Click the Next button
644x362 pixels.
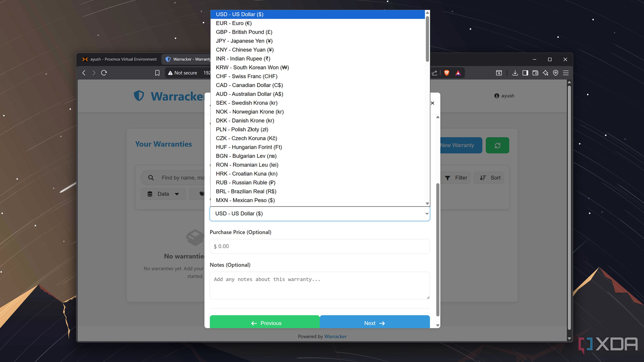point(375,322)
